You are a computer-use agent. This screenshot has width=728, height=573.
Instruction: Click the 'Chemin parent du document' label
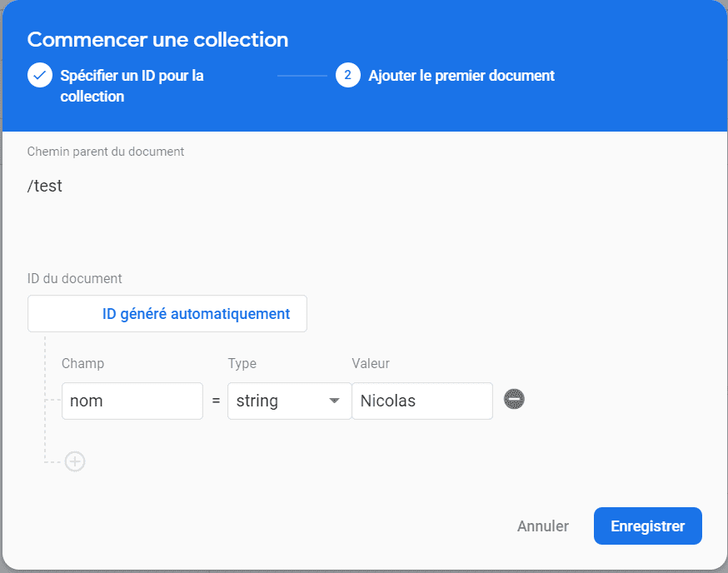[x=106, y=152]
